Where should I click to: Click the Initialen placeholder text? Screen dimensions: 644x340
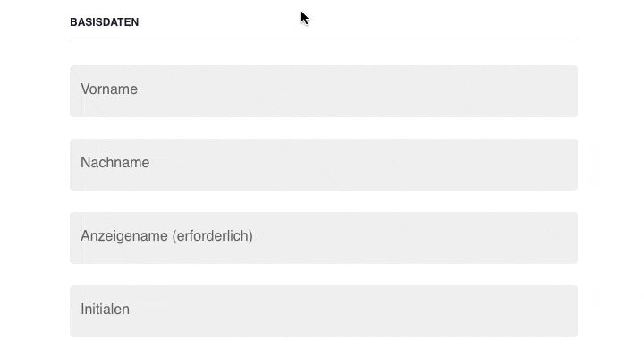click(x=106, y=310)
